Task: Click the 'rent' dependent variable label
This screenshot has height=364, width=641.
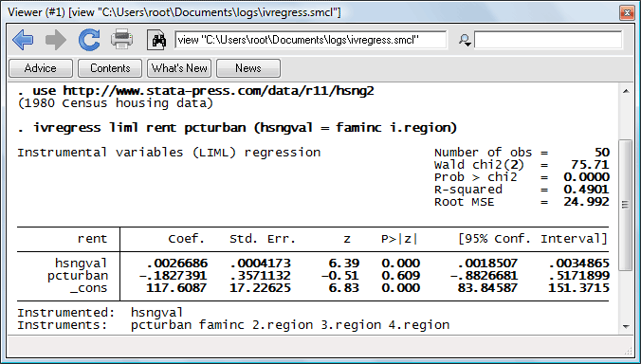Action: (92, 239)
